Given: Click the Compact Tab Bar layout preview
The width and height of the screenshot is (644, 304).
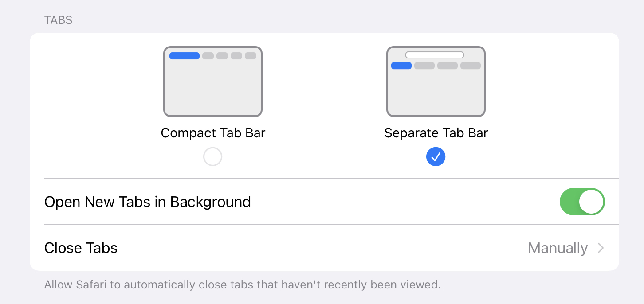Looking at the screenshot, I should click(213, 82).
